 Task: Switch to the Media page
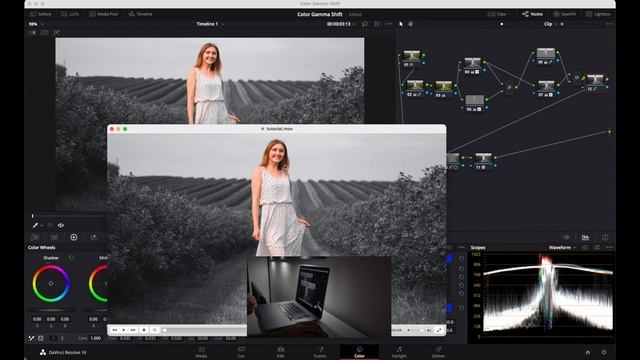click(201, 352)
